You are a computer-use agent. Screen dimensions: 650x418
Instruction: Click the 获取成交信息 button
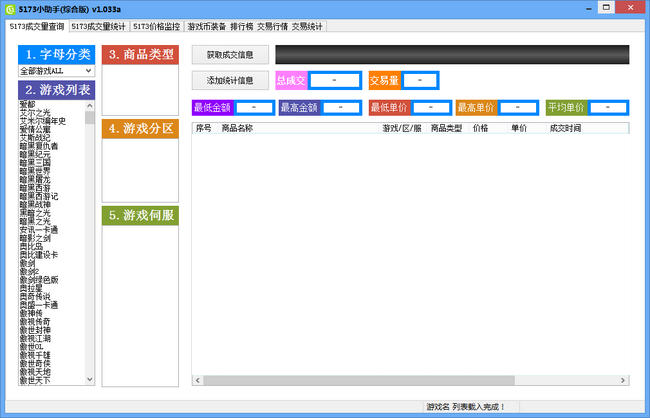pos(230,55)
